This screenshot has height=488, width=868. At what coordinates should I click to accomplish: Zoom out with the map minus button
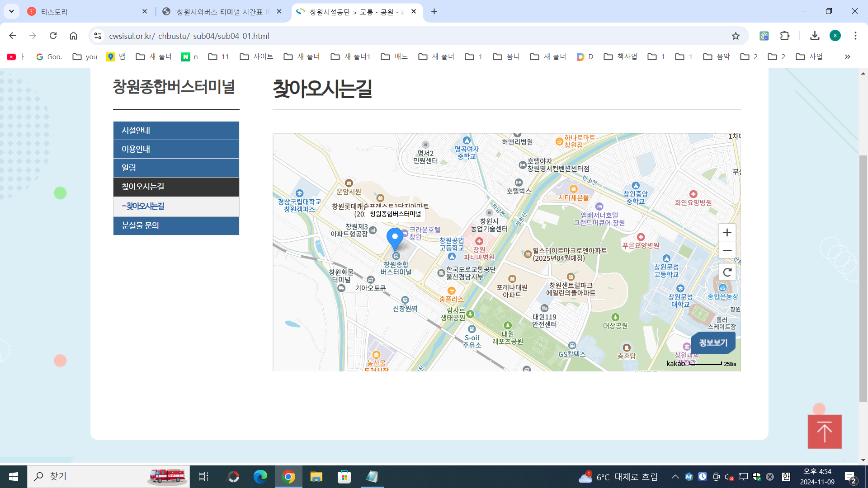point(727,250)
